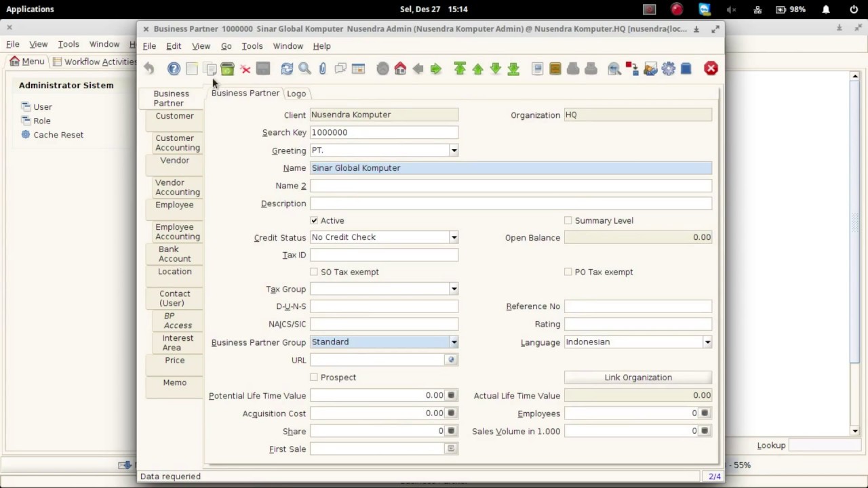This screenshot has height=488, width=868.
Task: Go to first record green arrow
Action: coord(460,68)
